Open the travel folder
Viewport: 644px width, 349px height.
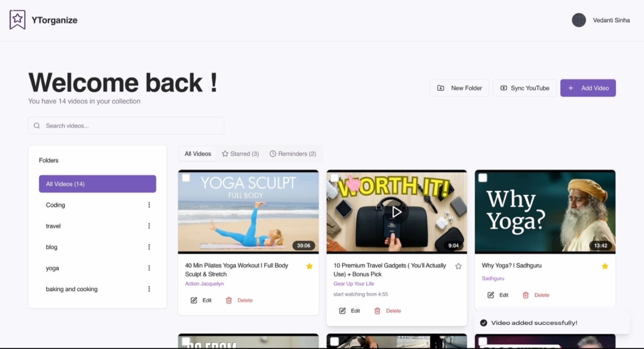(x=53, y=226)
